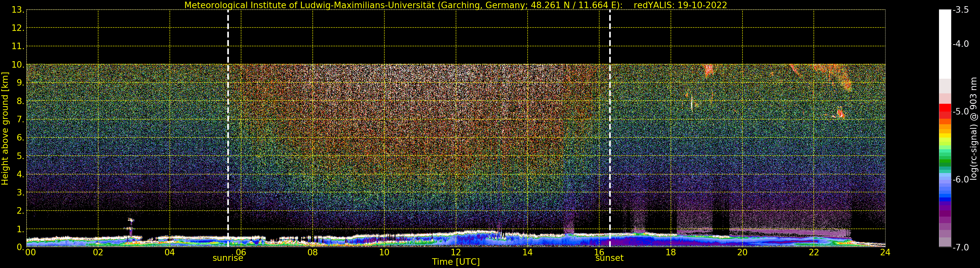980x268 pixels.
Task: Click the time axis tick label '22'
Action: click(x=814, y=252)
